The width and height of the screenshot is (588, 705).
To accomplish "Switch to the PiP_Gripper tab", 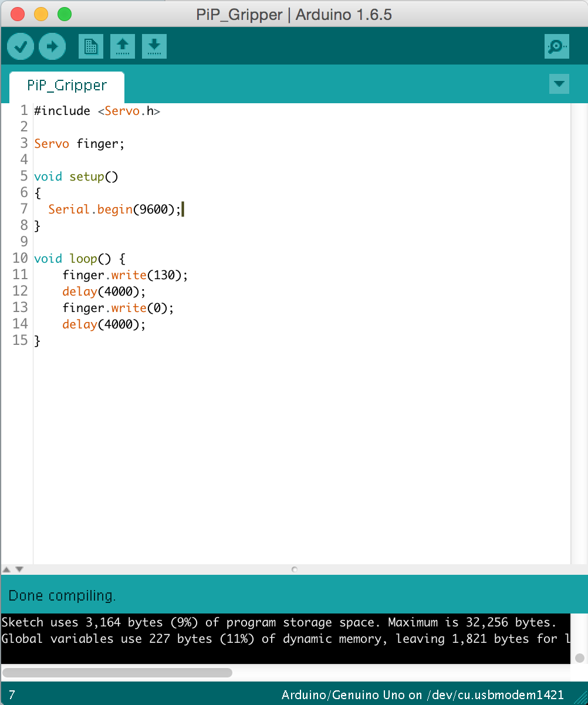I will point(66,85).
